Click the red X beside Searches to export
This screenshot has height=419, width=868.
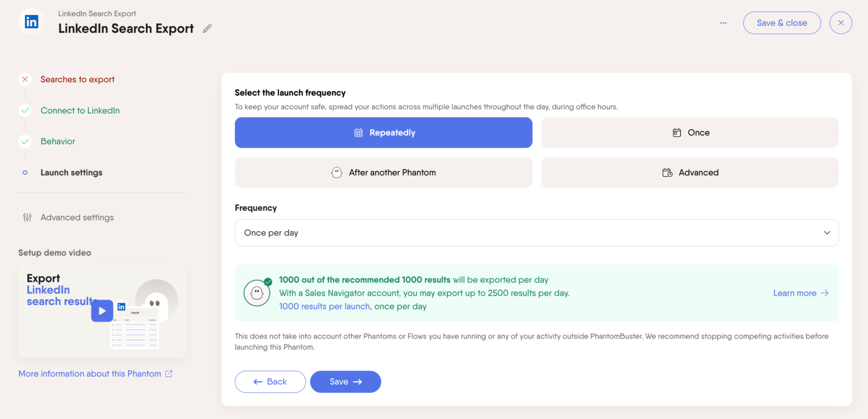[25, 79]
